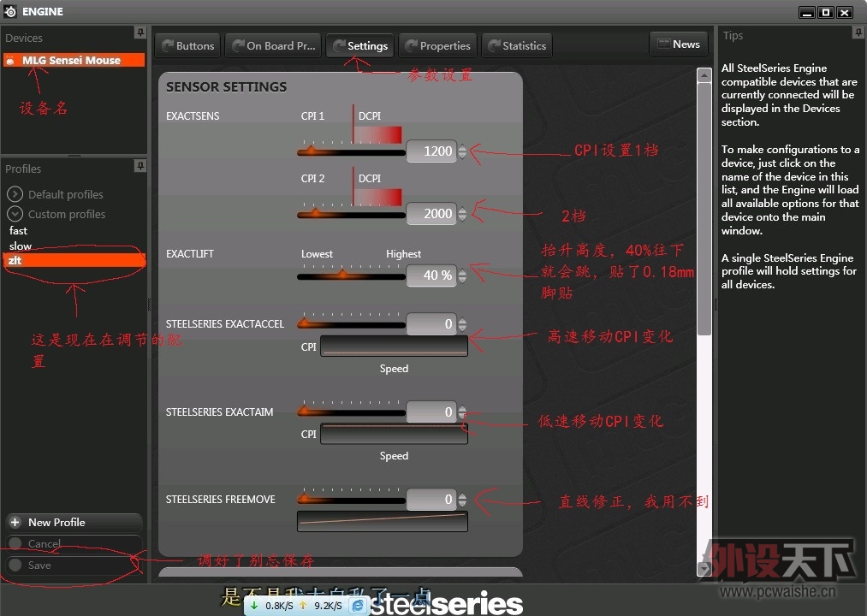Click the settings vertical scrollbar thumb

pos(704,209)
